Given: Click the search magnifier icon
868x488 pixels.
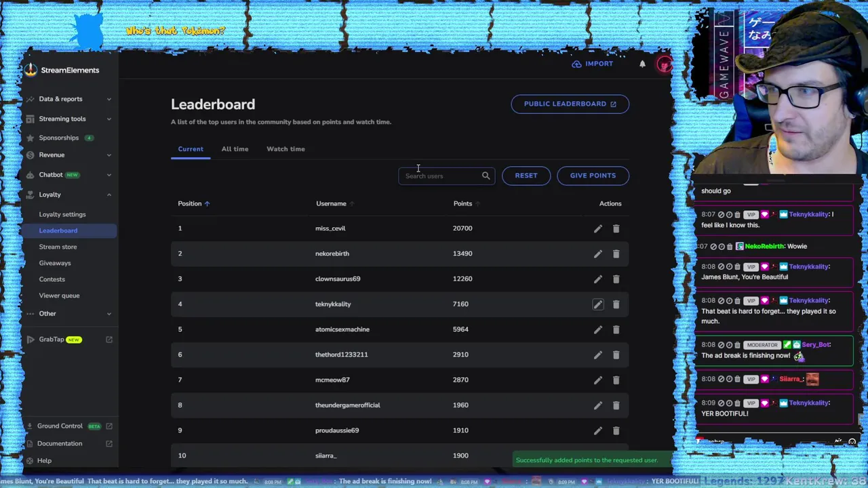Looking at the screenshot, I should tap(486, 176).
